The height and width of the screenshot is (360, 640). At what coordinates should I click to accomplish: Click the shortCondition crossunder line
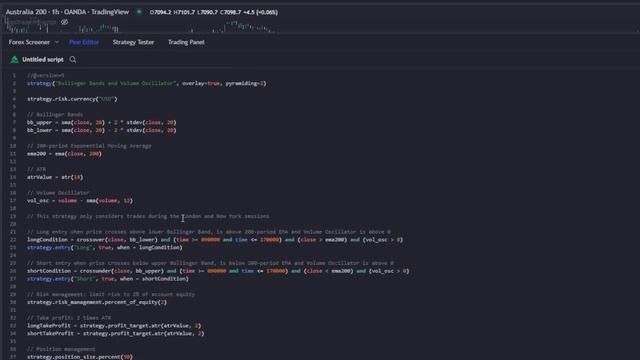tap(218, 271)
